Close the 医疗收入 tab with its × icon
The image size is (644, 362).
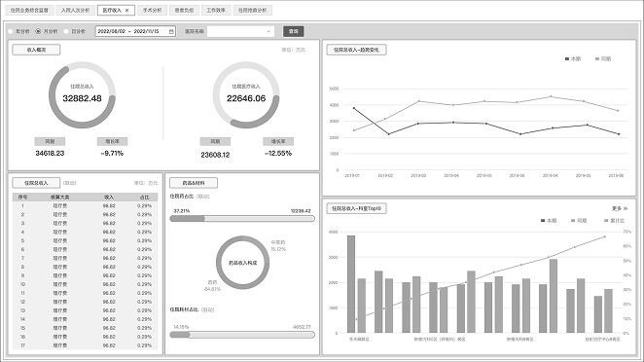126,11
